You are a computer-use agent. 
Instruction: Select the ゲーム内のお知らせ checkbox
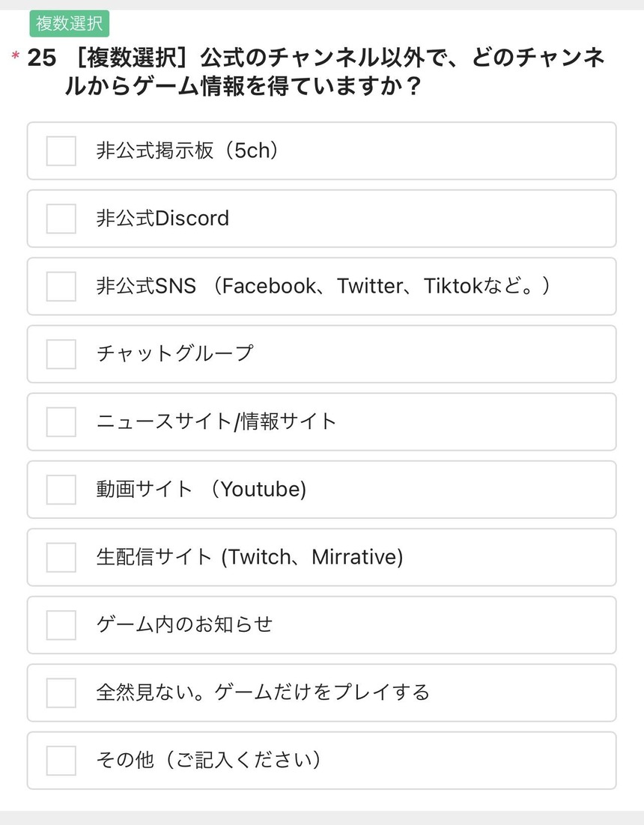point(61,624)
